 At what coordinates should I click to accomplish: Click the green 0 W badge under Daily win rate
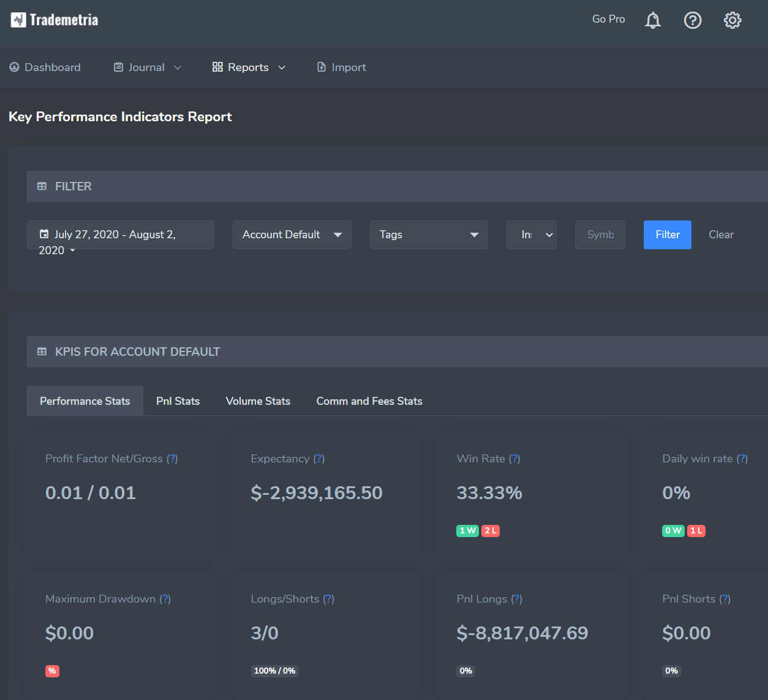(674, 531)
